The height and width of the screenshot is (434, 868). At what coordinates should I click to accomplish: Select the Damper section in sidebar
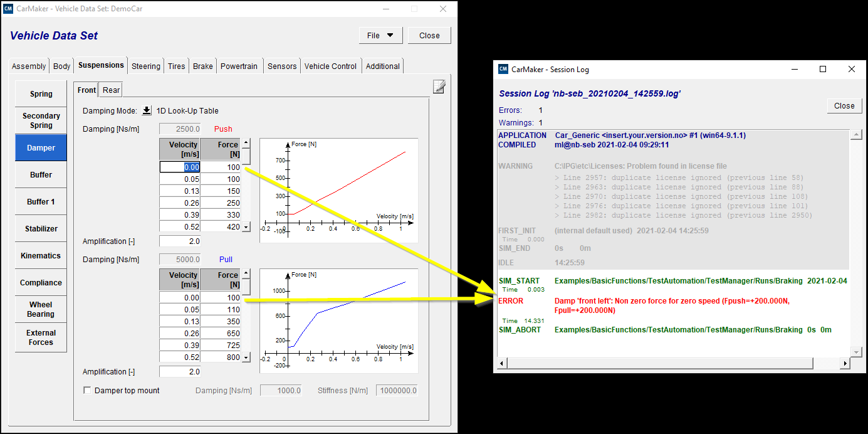click(x=41, y=148)
